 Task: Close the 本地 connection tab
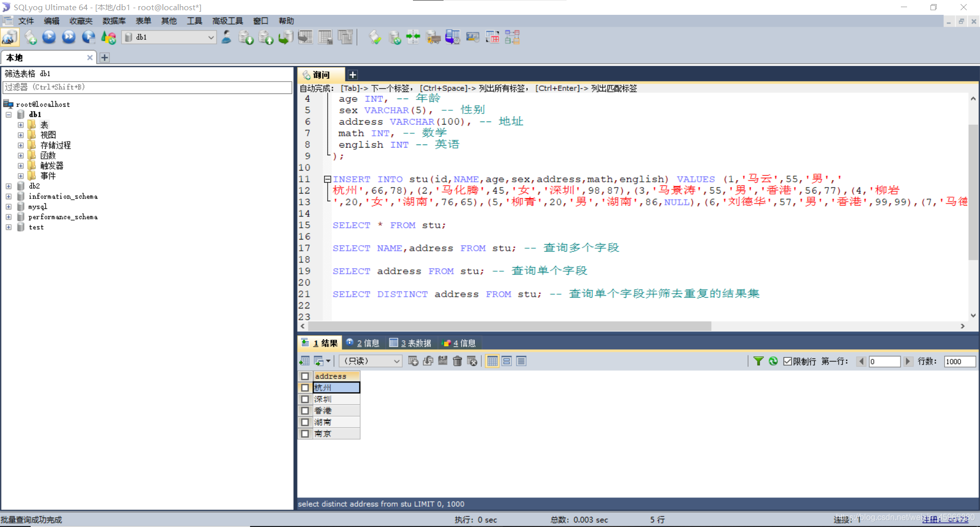pos(90,58)
